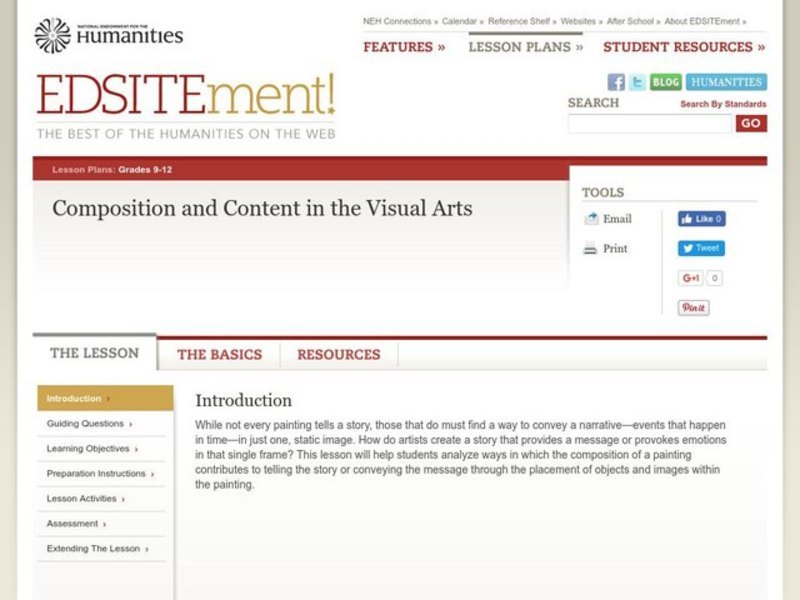Open the FEATURES dropdown menu

[402, 46]
